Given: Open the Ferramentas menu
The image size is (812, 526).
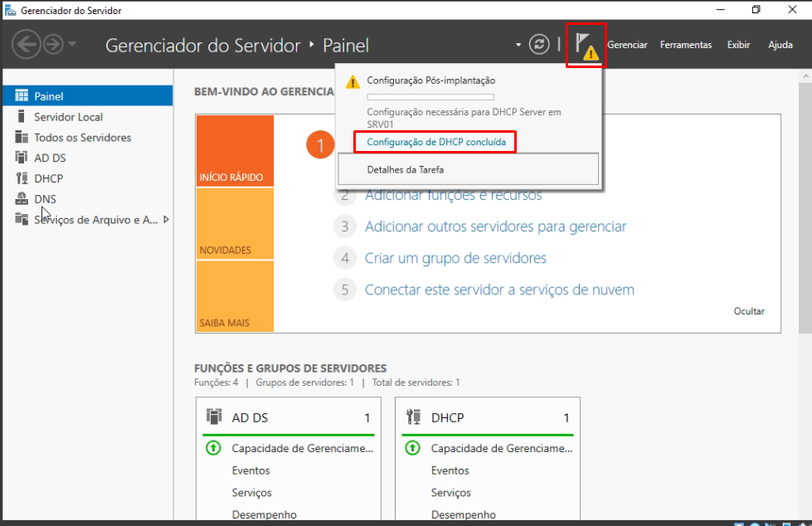Looking at the screenshot, I should (x=685, y=45).
